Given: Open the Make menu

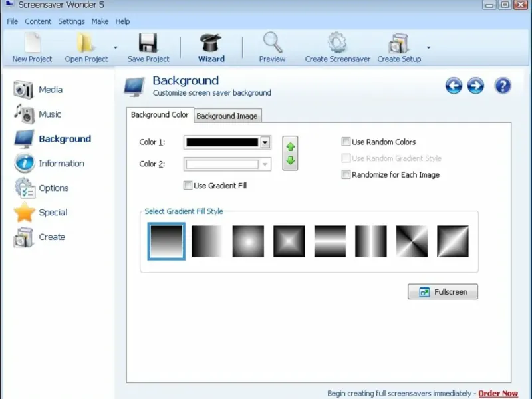Looking at the screenshot, I should (x=100, y=21).
